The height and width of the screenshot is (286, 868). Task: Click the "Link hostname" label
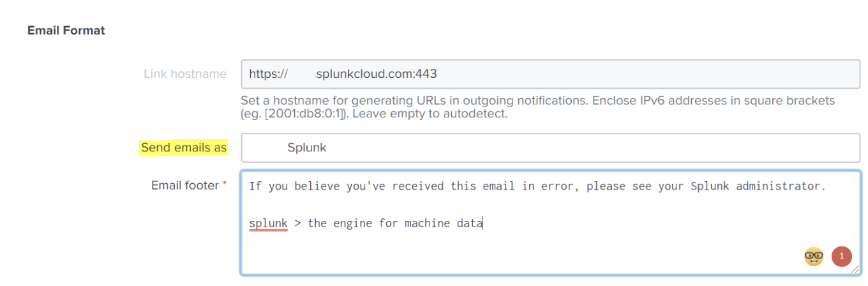(x=185, y=74)
